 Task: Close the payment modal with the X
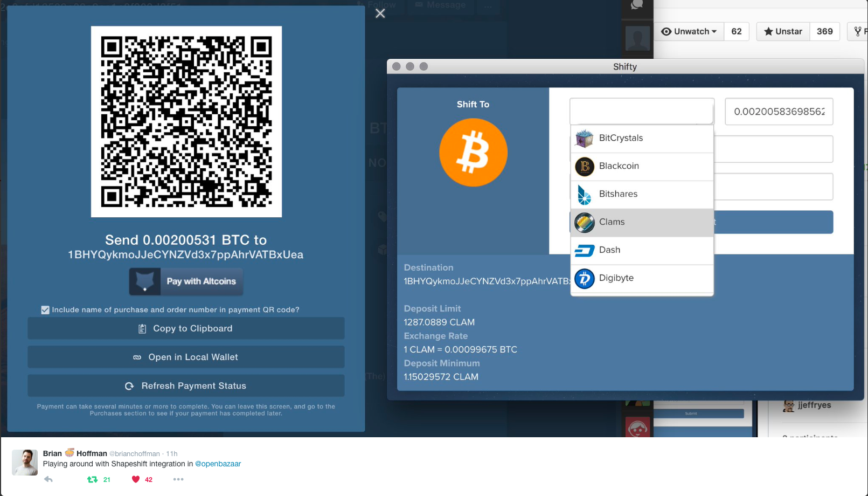coord(380,13)
